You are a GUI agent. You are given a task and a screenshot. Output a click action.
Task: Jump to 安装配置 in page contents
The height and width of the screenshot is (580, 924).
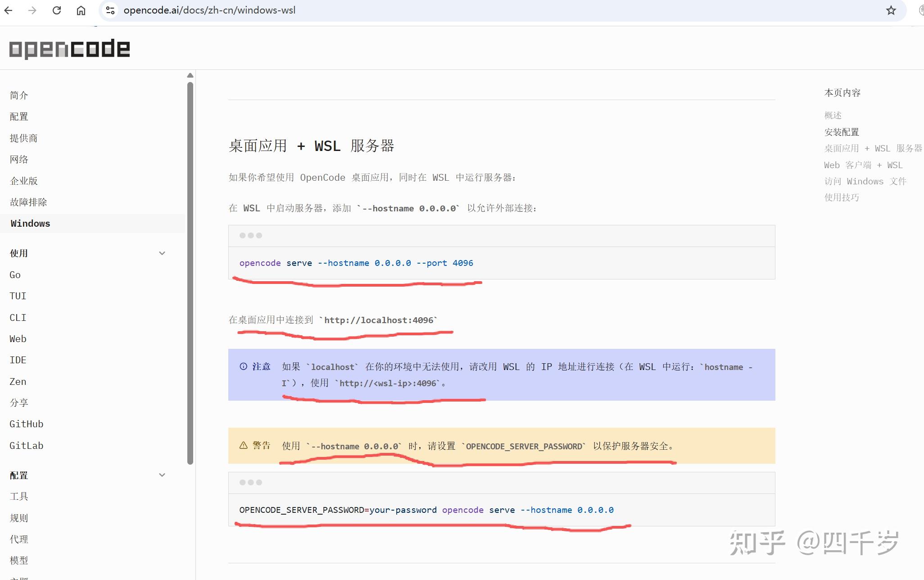(842, 132)
